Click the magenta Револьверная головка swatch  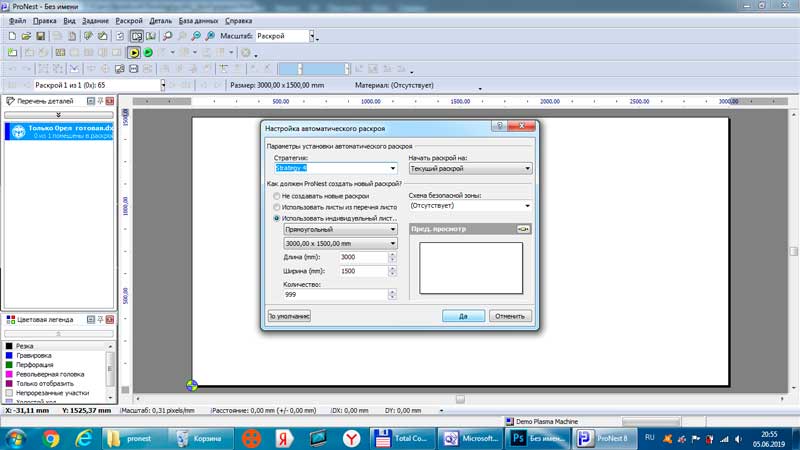pos(9,374)
